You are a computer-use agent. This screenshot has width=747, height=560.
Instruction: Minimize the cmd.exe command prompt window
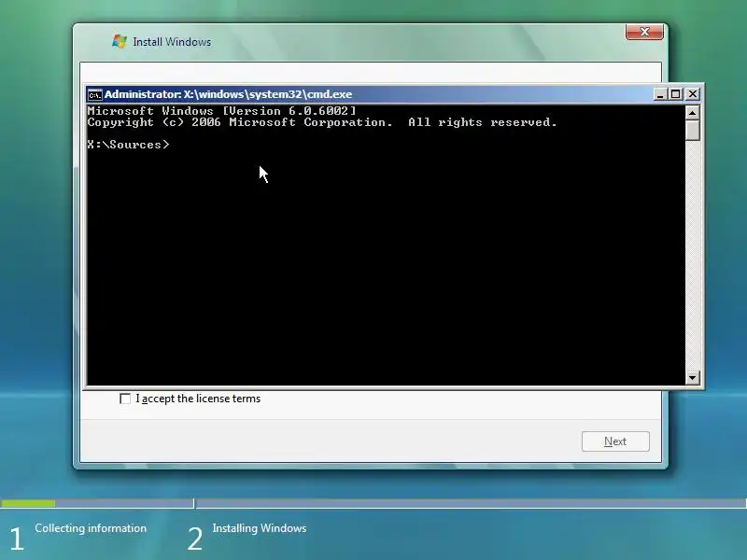tap(660, 94)
